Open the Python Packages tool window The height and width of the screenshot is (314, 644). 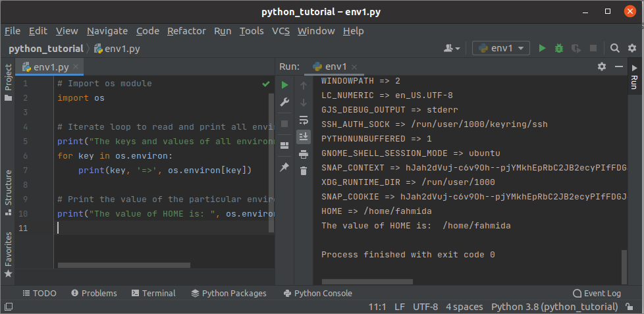[x=228, y=293]
